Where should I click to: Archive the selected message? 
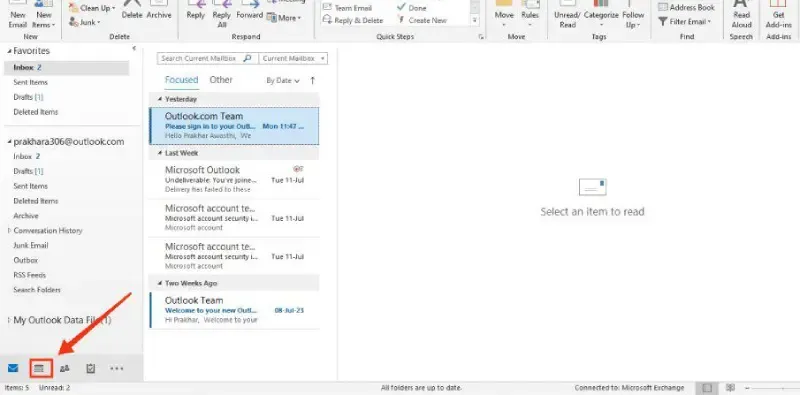point(159,11)
